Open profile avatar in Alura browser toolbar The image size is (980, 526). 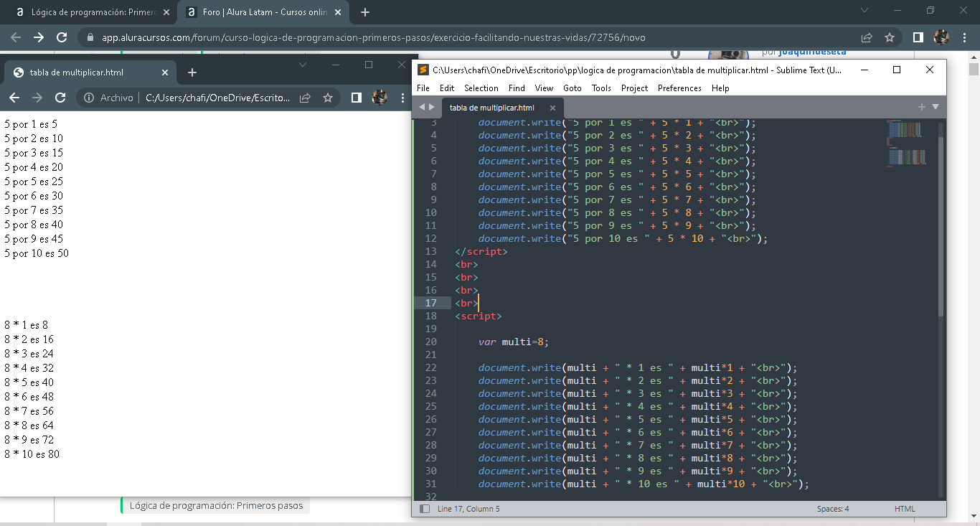pyautogui.click(x=941, y=37)
